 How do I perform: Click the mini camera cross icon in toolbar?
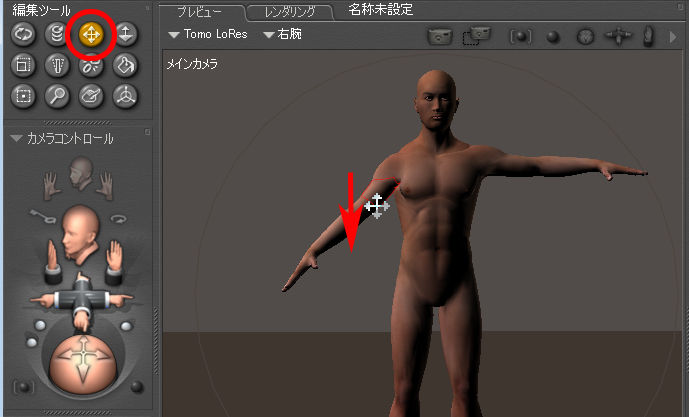coord(618,36)
